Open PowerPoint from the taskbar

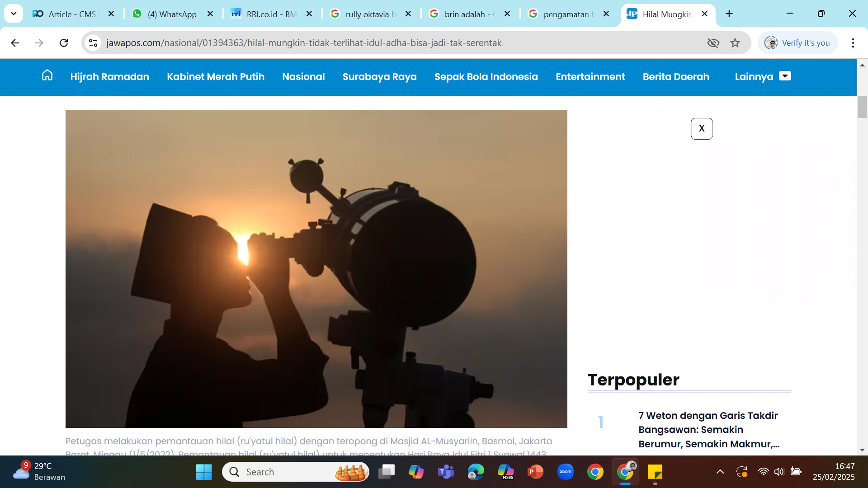(x=535, y=472)
